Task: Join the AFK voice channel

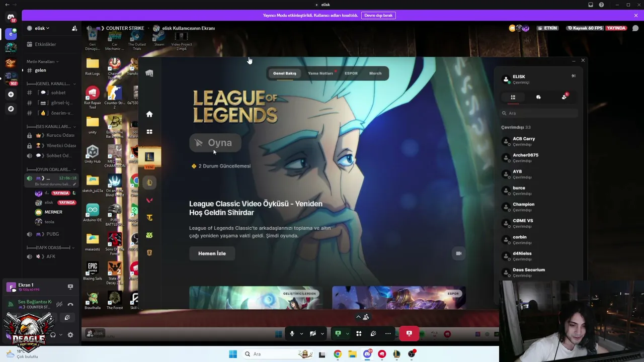Action: tap(50, 256)
